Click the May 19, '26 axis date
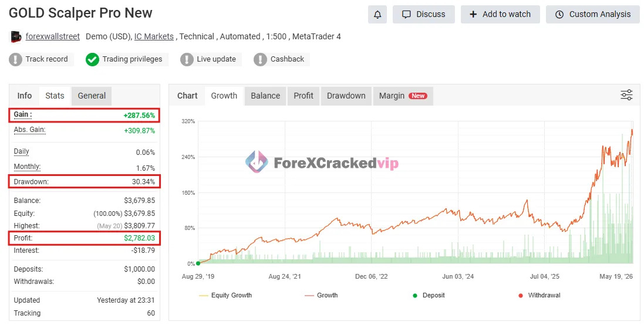 pyautogui.click(x=616, y=276)
